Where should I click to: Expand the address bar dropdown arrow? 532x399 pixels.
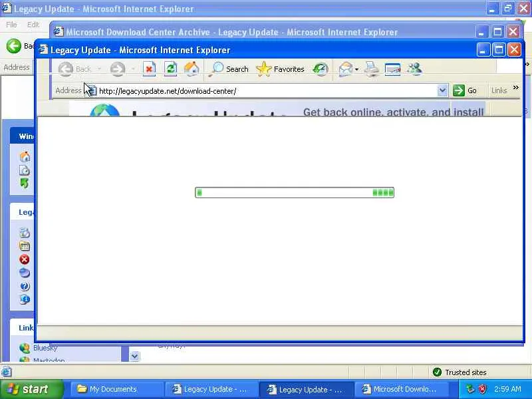pyautogui.click(x=442, y=90)
